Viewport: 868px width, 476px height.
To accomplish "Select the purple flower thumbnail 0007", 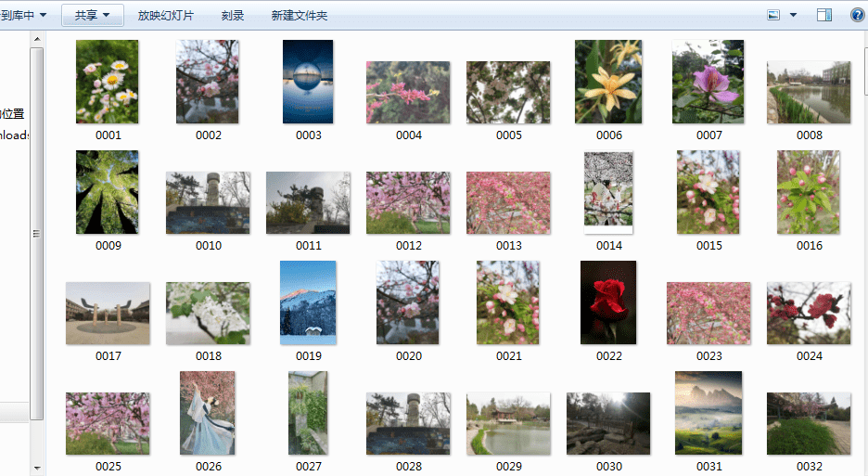I will [x=708, y=82].
